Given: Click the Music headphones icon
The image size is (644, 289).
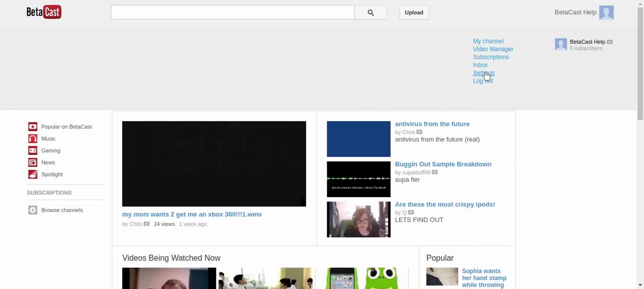Looking at the screenshot, I should click(33, 139).
